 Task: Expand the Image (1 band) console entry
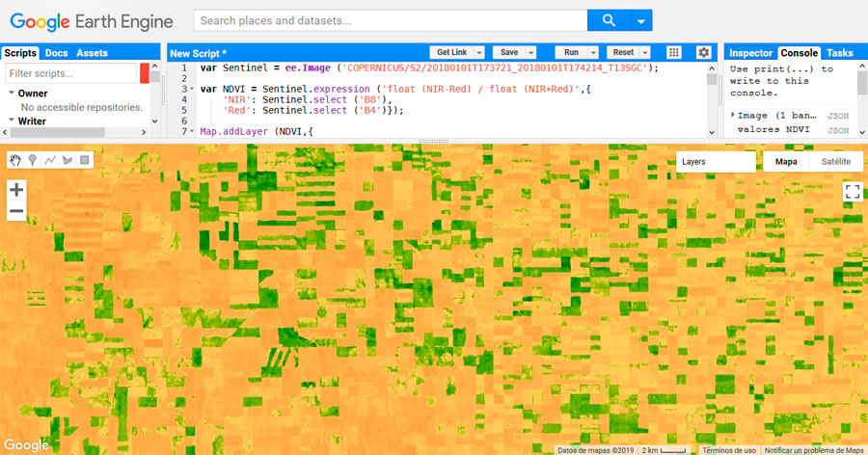(733, 115)
